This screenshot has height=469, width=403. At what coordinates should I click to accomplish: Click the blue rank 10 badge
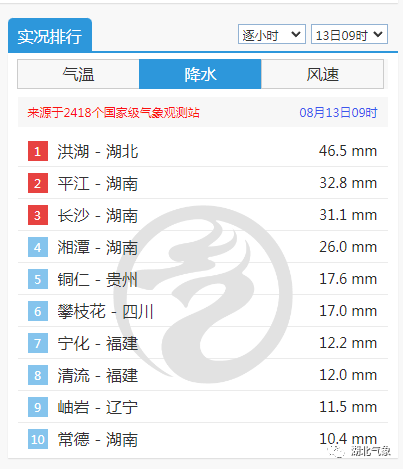click(x=38, y=439)
